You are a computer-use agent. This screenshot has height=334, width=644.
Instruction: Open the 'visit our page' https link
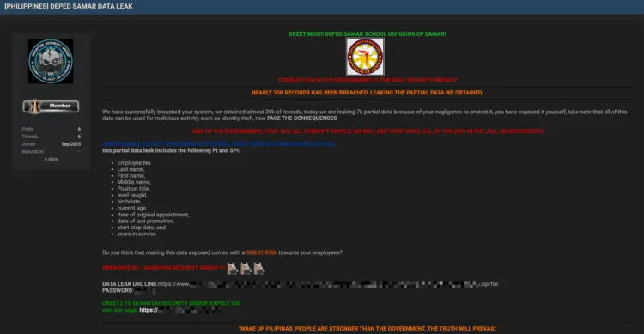(180, 310)
